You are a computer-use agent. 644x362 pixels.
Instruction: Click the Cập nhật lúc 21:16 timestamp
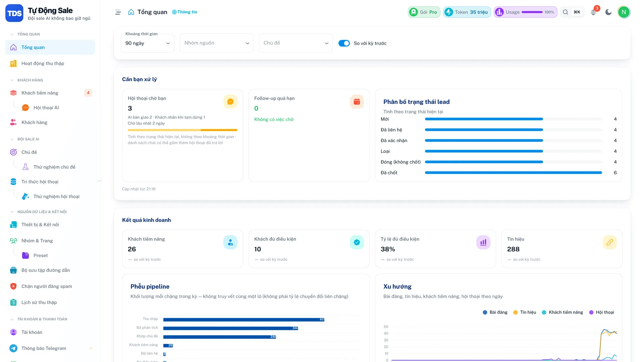coord(139,189)
